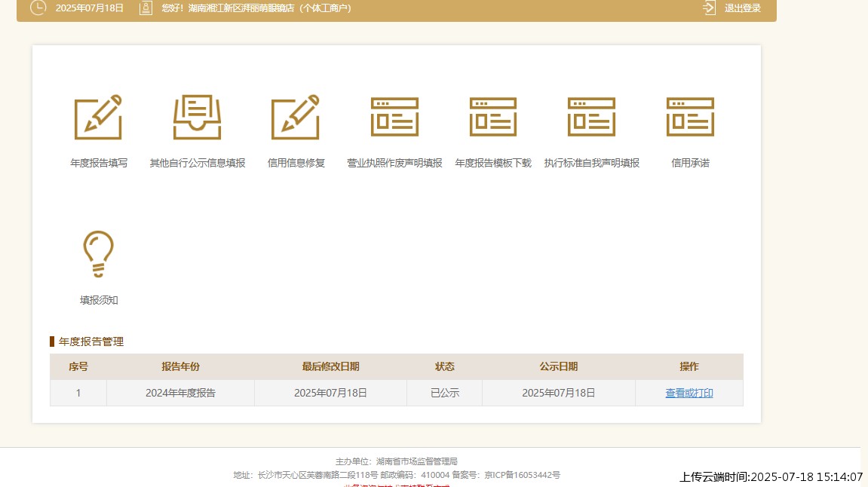
Task: Click the 状态 column header
Action: click(x=444, y=367)
